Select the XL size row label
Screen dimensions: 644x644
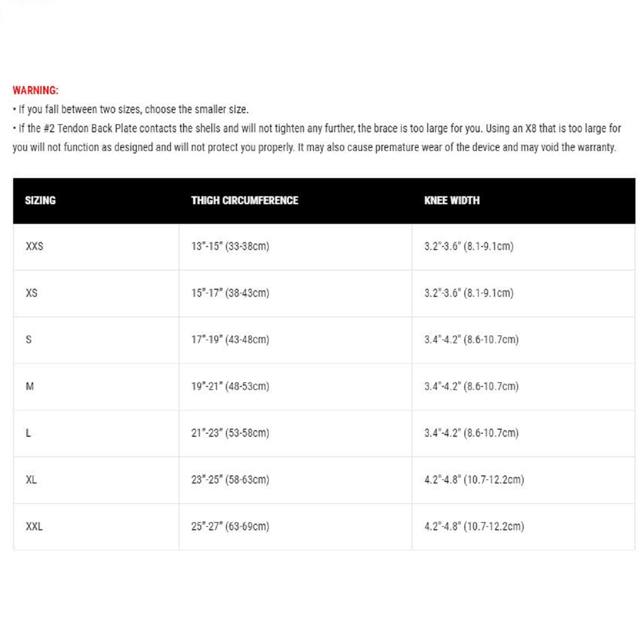tap(31, 479)
